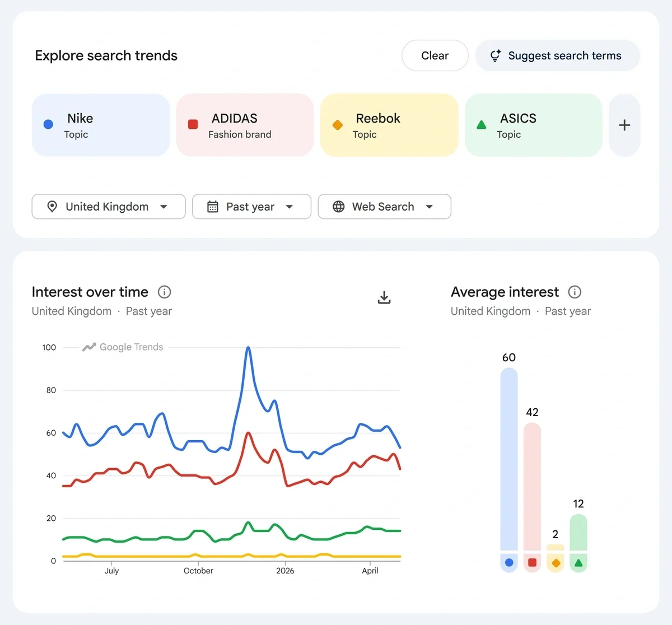Viewport: 672px width, 625px height.
Task: Click the Interest over time heading
Action: 90,292
